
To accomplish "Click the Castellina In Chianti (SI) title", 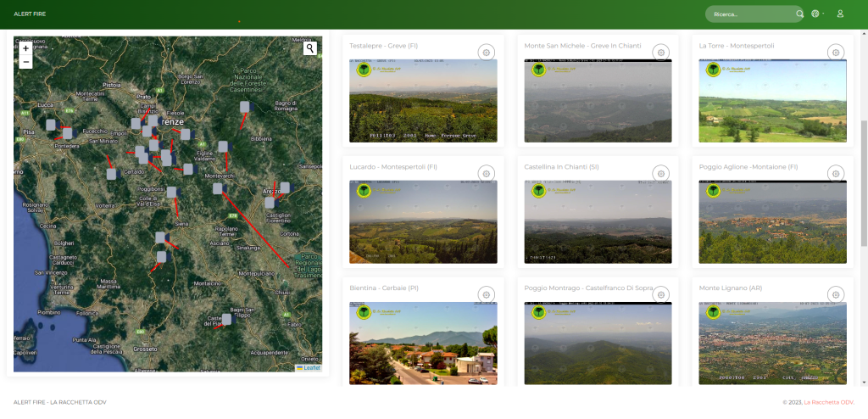I will [561, 167].
